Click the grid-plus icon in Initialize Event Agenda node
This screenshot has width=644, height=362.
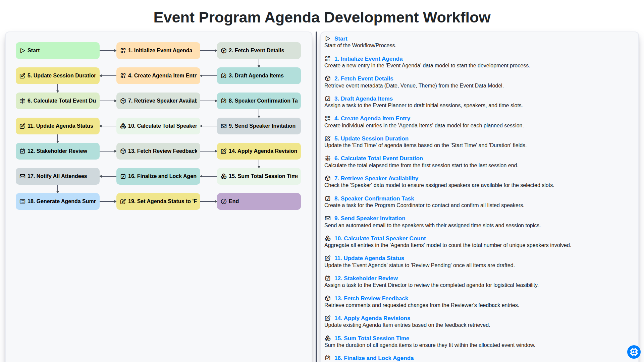(x=123, y=51)
